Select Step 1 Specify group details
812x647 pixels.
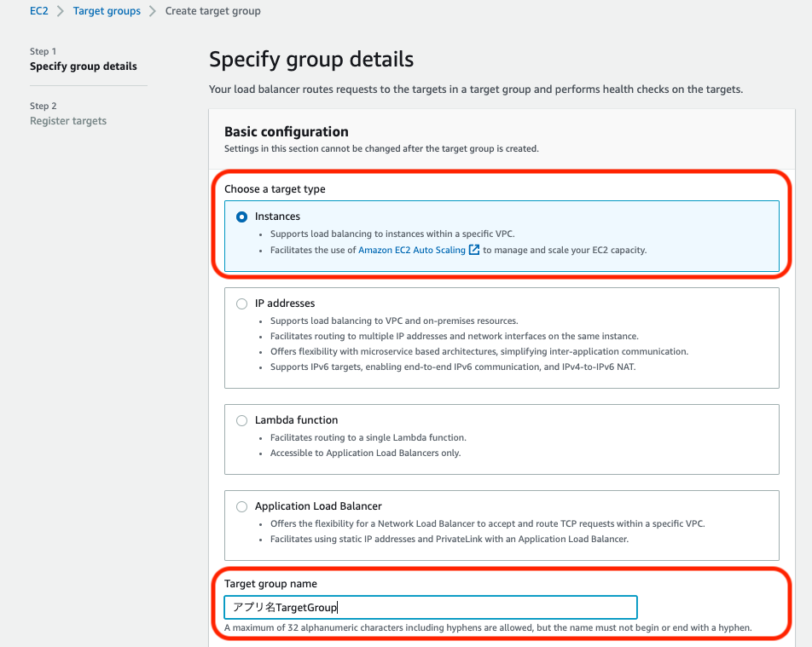click(x=83, y=66)
